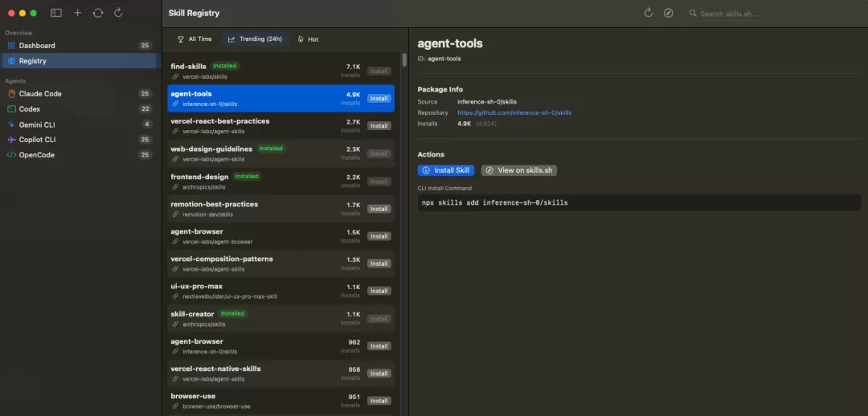Select the frontend-design row
This screenshot has height=416, width=868.
tap(280, 181)
